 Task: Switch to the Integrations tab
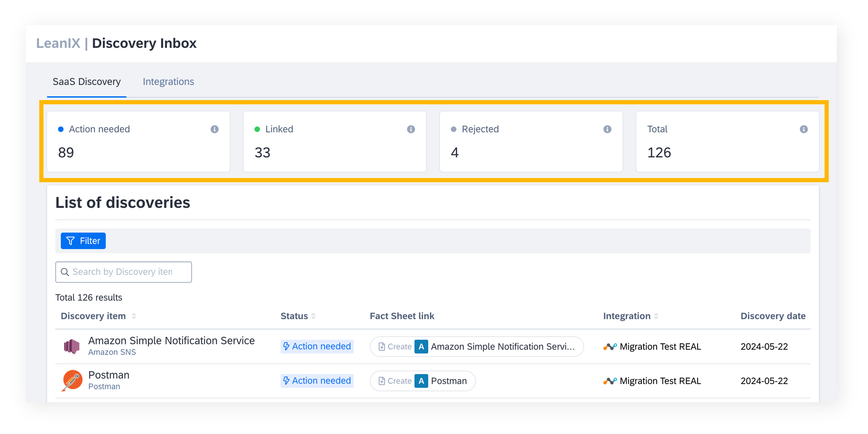click(x=168, y=82)
